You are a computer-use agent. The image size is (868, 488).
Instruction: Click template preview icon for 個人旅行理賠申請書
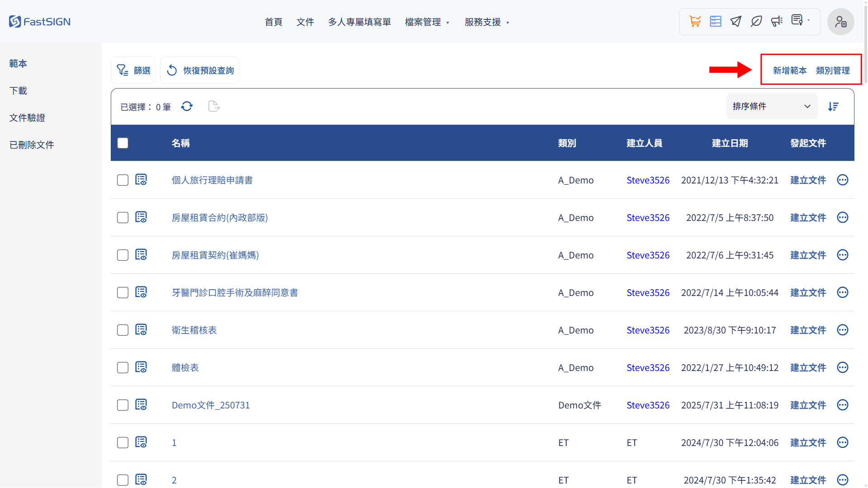pos(141,180)
